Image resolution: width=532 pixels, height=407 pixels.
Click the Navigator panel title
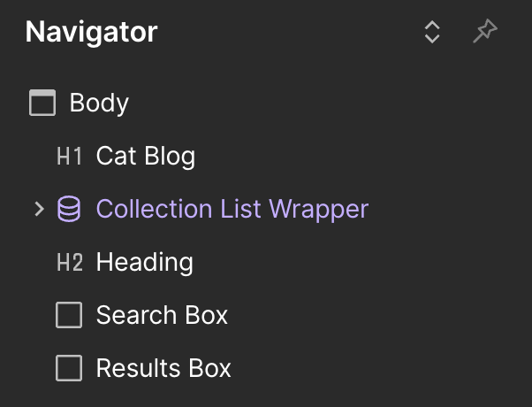click(x=91, y=32)
